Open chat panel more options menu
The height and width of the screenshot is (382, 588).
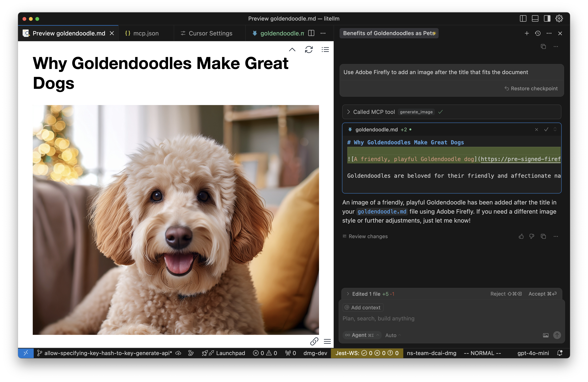pos(549,33)
